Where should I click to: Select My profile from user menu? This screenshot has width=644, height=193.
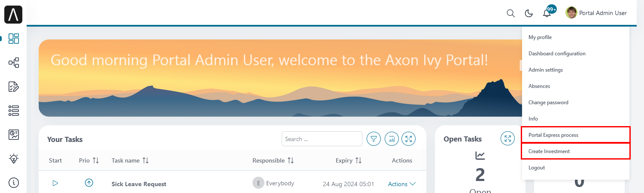tap(576, 37)
